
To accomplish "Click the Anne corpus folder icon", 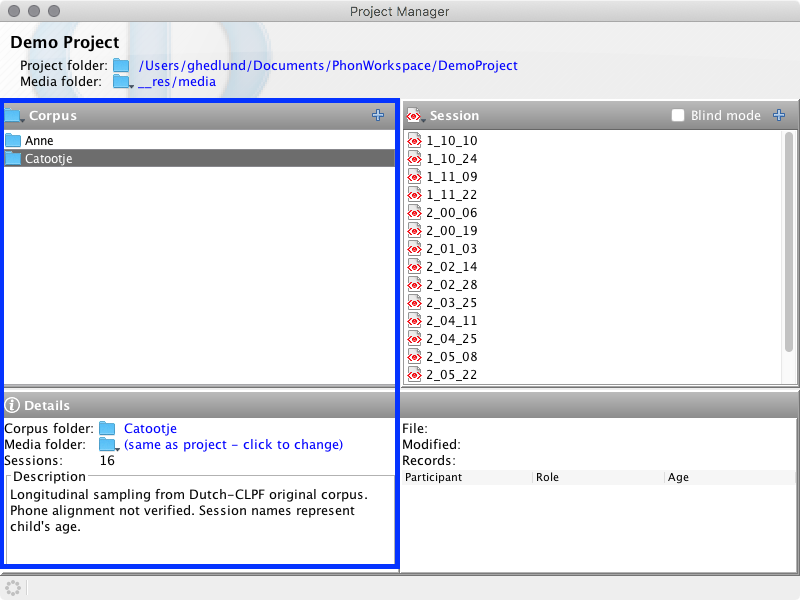I will [x=13, y=141].
